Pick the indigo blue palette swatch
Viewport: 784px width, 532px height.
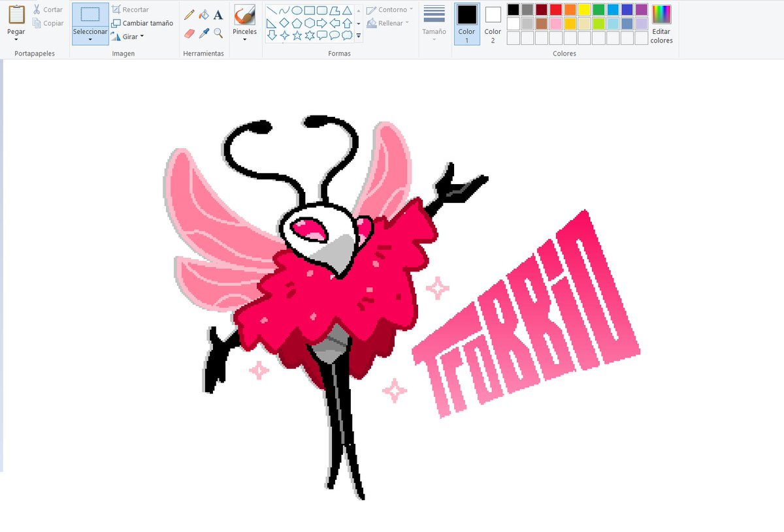627,10
